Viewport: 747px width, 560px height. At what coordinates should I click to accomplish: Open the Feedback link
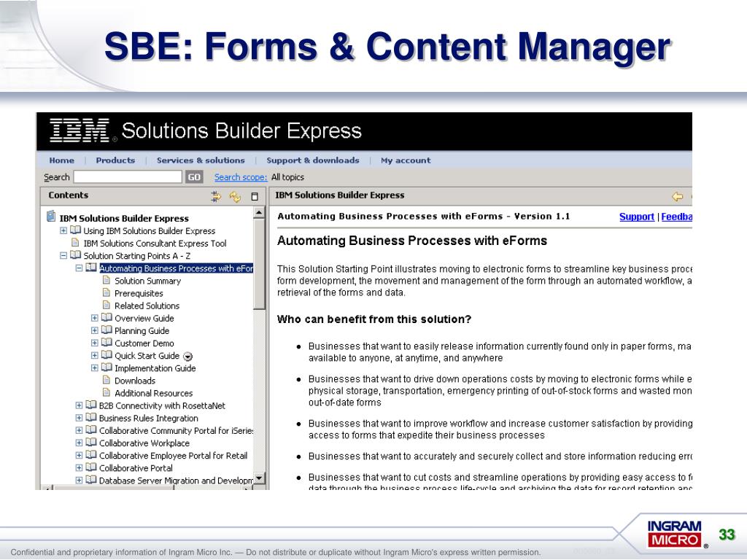pos(676,217)
